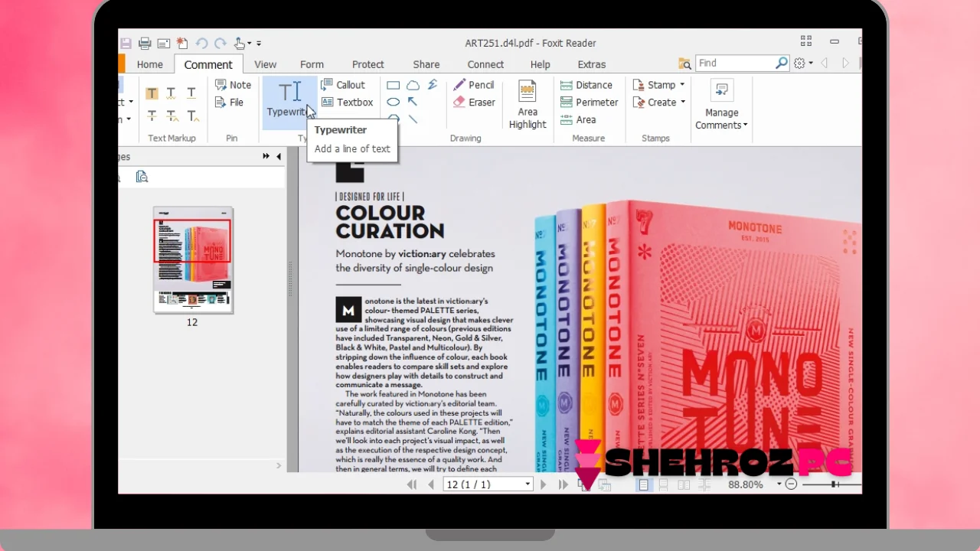The width and height of the screenshot is (980, 551).
Task: Go to first page button
Action: pos(412,484)
